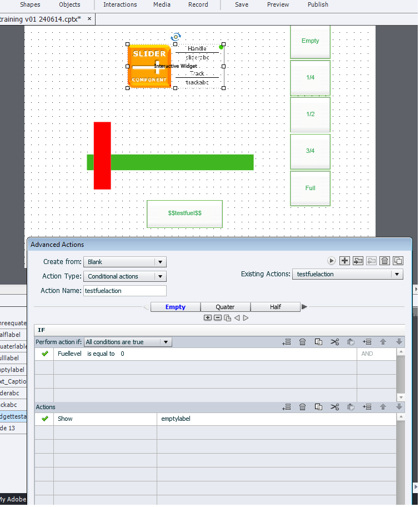This screenshot has width=420, height=507.
Task: Create a new action with plus icon
Action: tap(346, 262)
